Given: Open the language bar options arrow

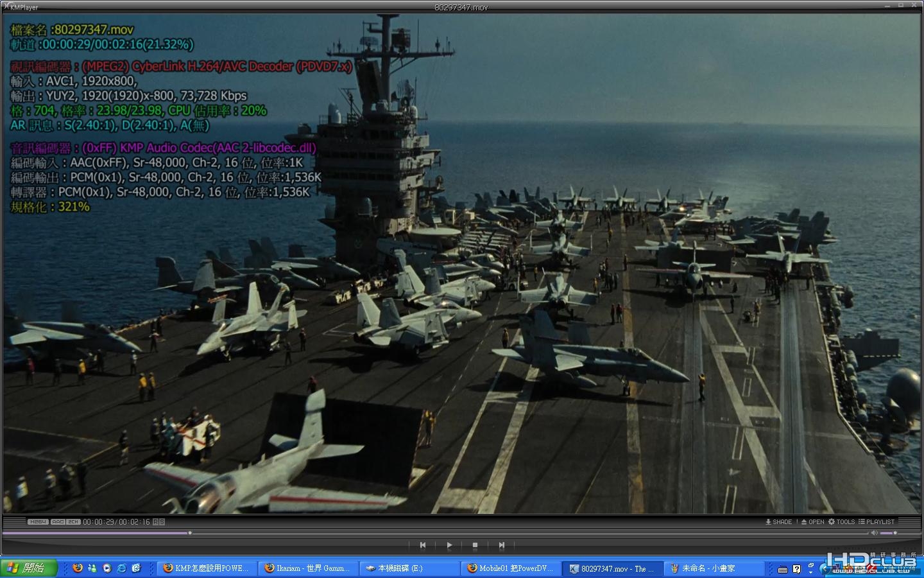Looking at the screenshot, I should [810, 572].
